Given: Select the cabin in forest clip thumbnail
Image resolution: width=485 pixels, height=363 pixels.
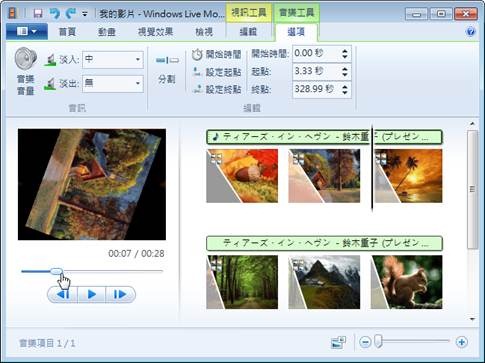Looking at the screenshot, I should coord(324,176).
